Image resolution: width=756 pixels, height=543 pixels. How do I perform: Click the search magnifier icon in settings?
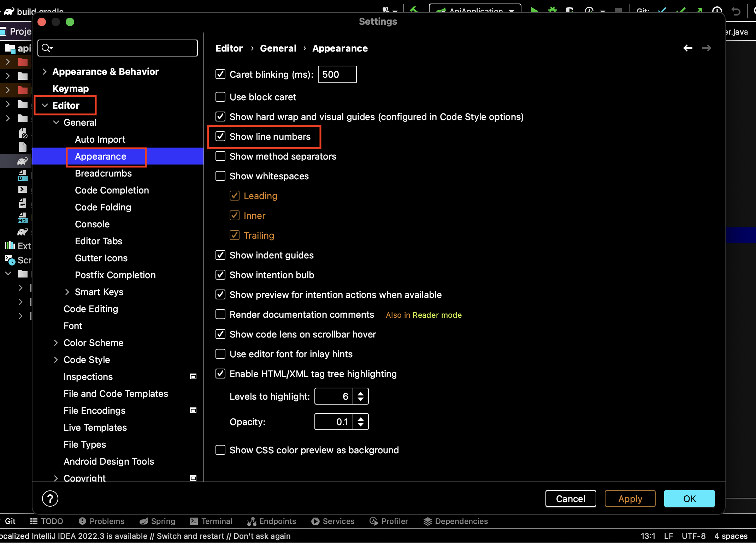[x=46, y=48]
